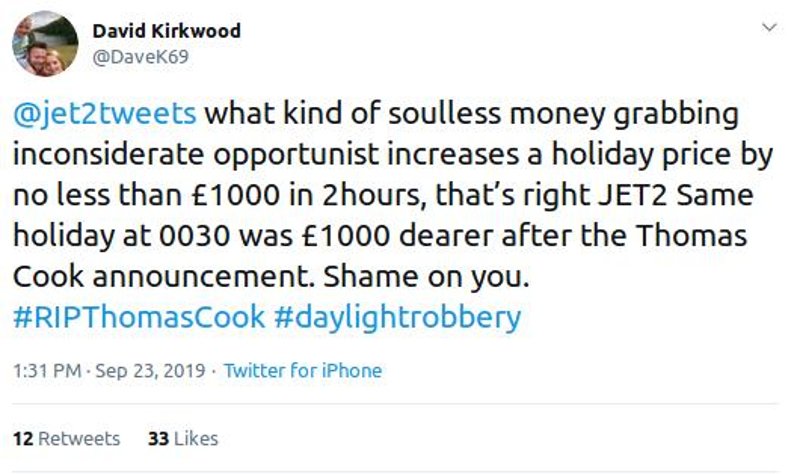Screen dimensions: 800x474
Task: Click the '12' retweet count number
Action: [23, 439]
